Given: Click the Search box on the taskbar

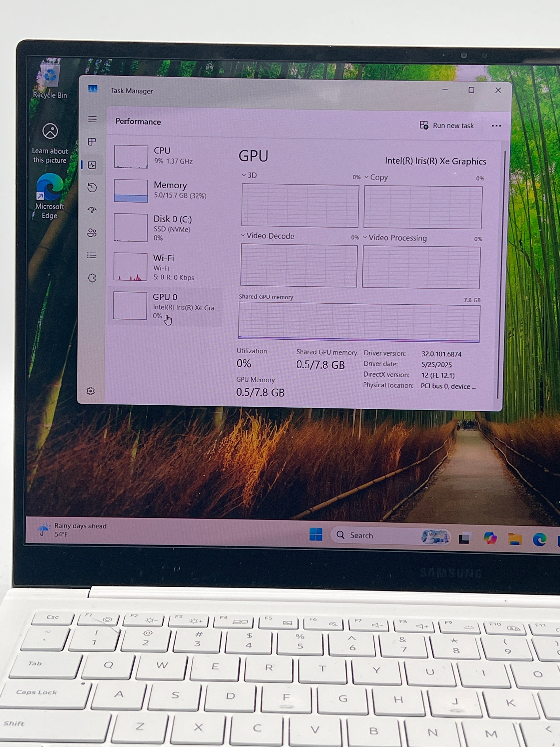Looking at the screenshot, I should (390, 536).
